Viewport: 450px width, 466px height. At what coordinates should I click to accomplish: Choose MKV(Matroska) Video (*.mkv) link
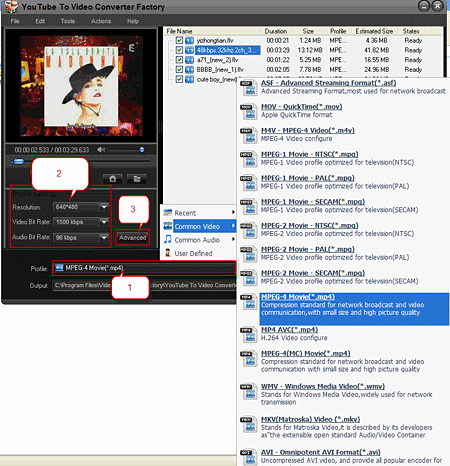pos(311,419)
